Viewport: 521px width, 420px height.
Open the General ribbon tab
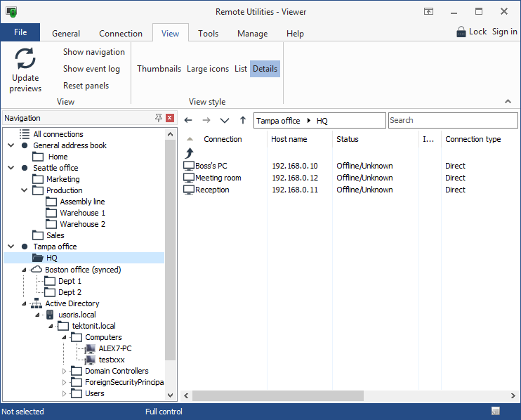[x=66, y=34]
